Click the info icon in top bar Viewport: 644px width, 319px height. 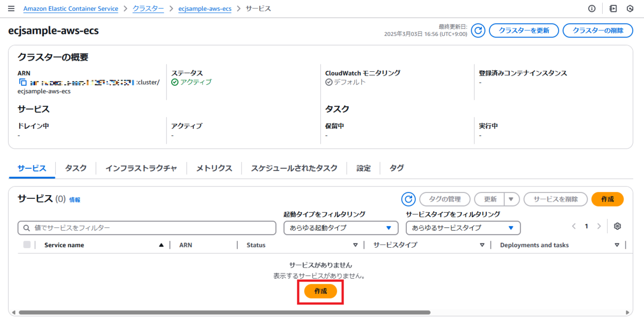(592, 9)
